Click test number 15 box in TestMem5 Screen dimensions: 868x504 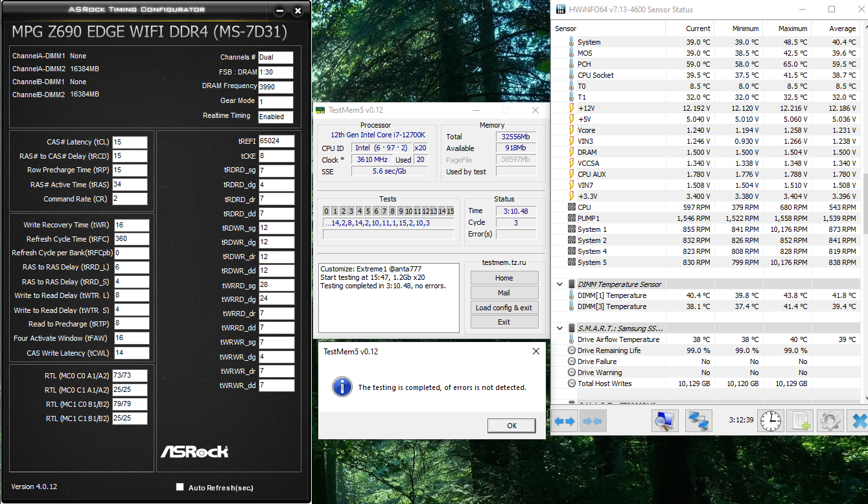[x=451, y=211]
